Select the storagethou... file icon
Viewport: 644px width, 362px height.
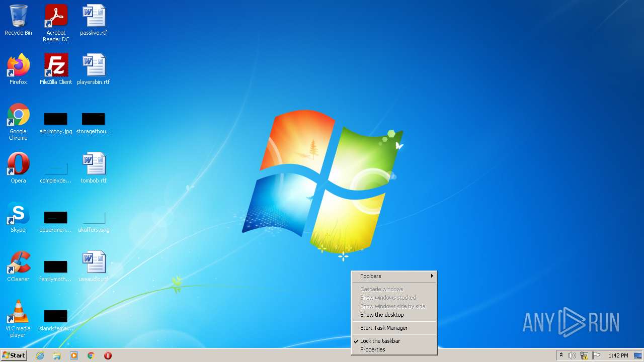coord(94,124)
